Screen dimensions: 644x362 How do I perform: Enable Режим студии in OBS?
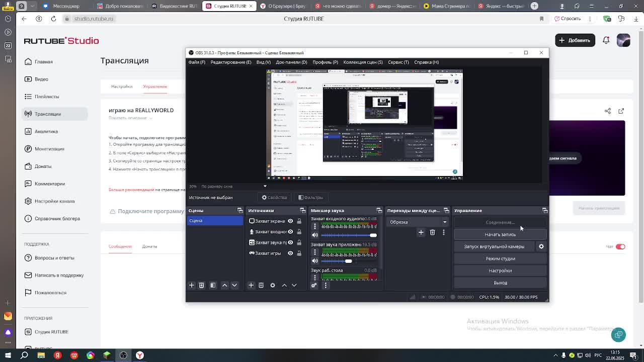point(500,258)
